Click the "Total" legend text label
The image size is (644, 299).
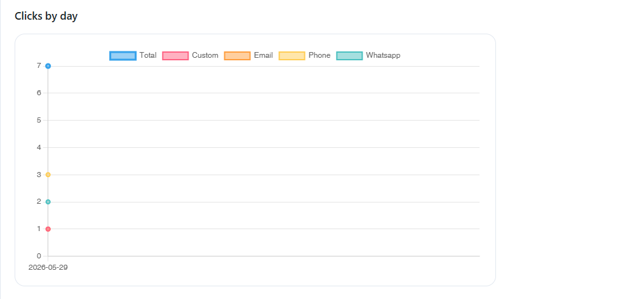click(148, 55)
